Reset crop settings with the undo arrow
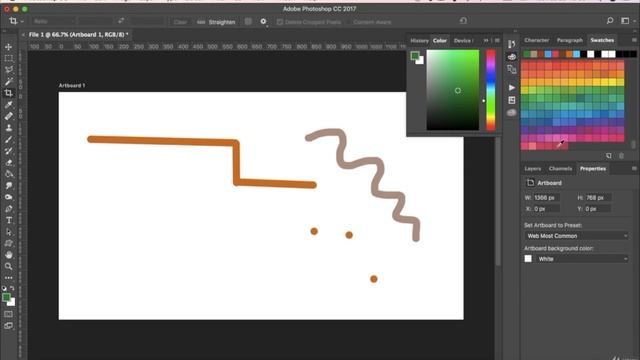The width and height of the screenshot is (640, 360). pyautogui.click(x=463, y=21)
